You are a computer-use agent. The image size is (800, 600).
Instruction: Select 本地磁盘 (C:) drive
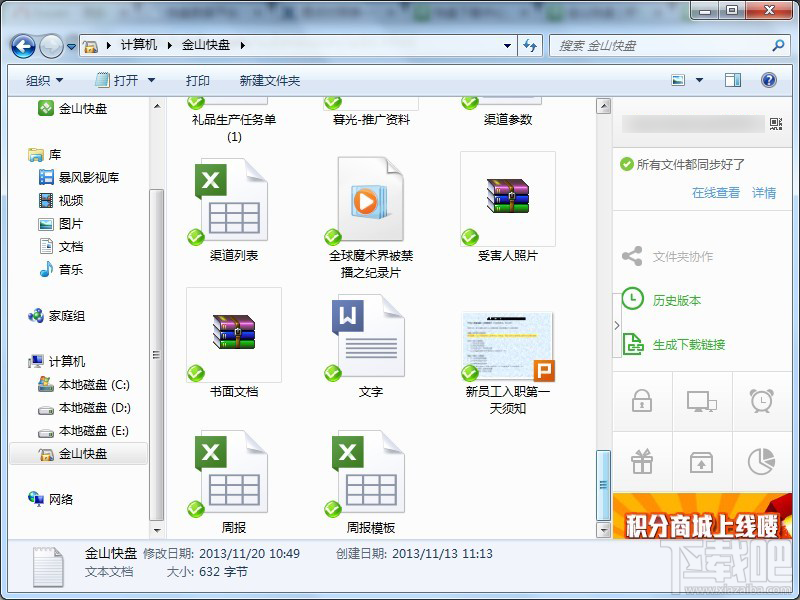(84, 385)
